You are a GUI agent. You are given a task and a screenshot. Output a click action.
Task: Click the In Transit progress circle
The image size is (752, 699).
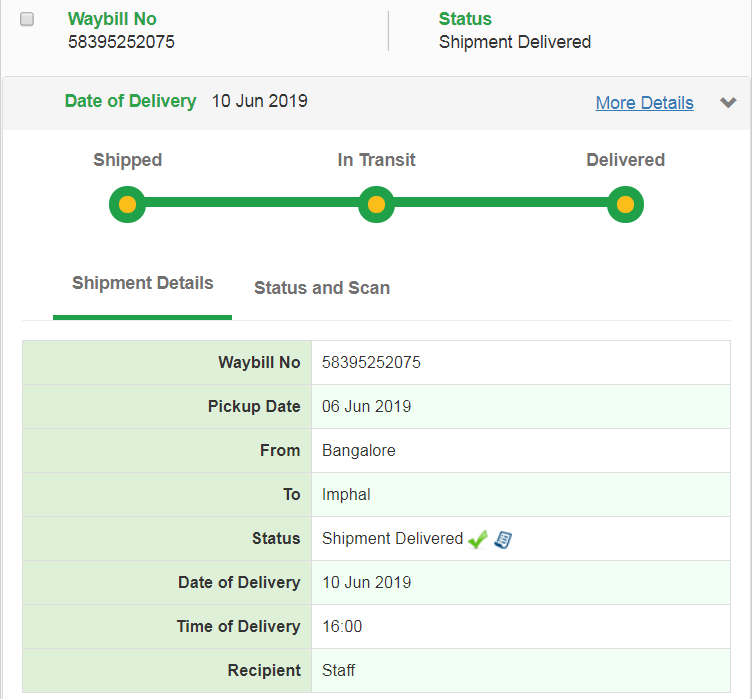pos(376,205)
